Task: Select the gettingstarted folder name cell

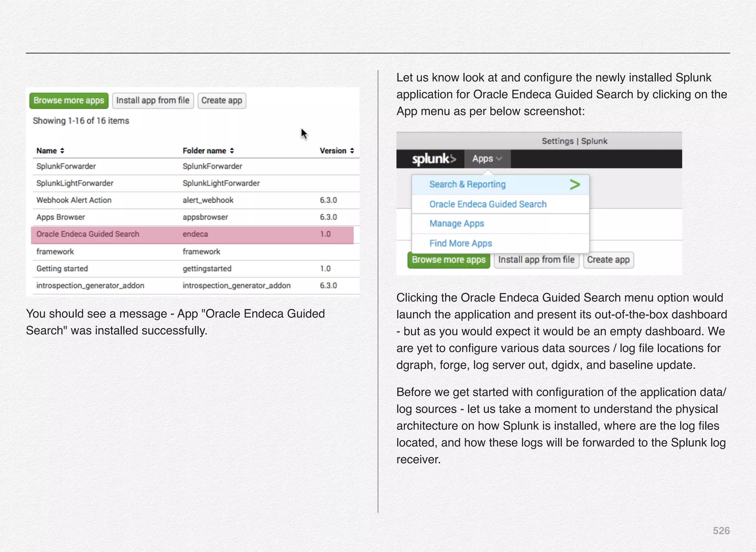Action: tap(207, 269)
